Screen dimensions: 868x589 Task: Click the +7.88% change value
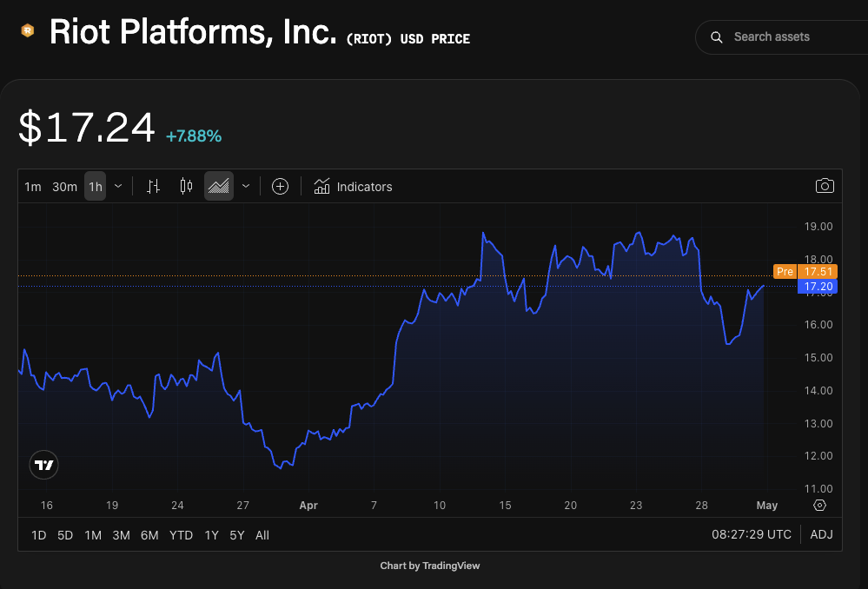point(194,136)
